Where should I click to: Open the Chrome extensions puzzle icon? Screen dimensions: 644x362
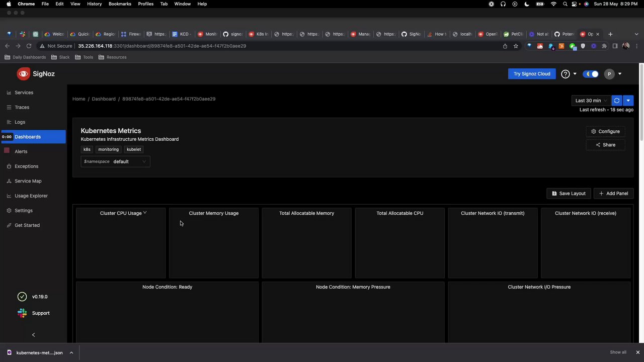(604, 46)
